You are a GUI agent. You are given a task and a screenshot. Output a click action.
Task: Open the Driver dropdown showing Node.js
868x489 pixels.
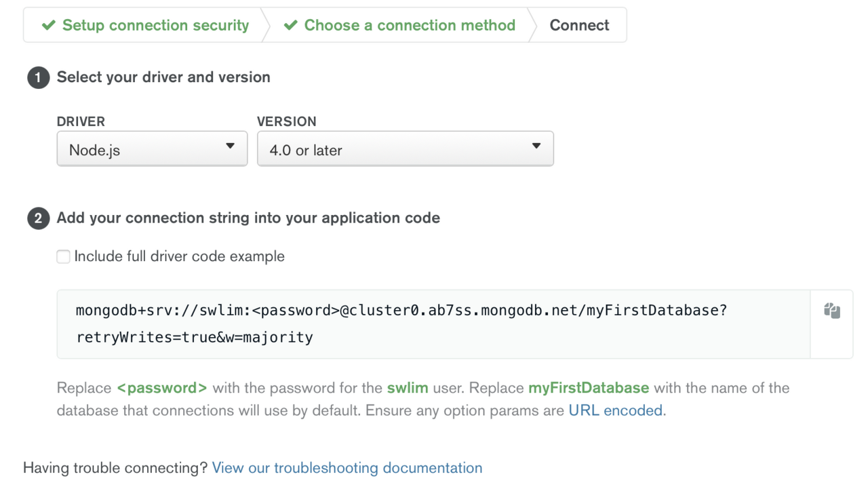tap(152, 149)
